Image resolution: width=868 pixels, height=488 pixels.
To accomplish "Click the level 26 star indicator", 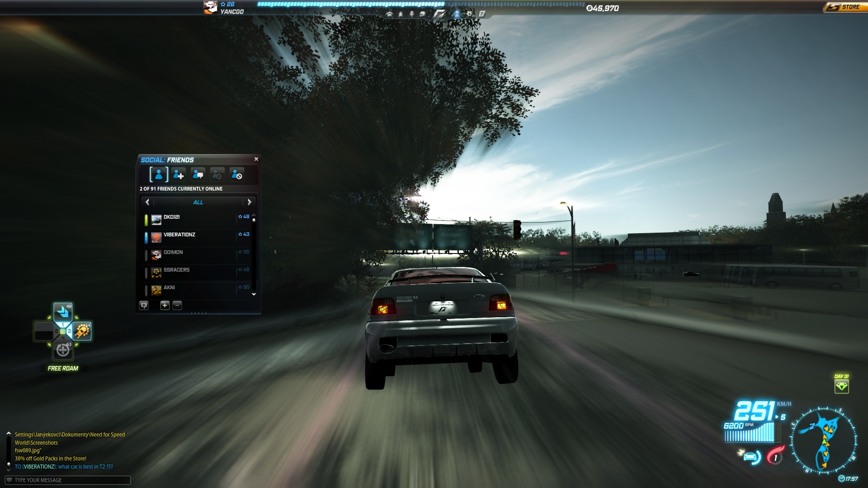I will tap(227, 4).
